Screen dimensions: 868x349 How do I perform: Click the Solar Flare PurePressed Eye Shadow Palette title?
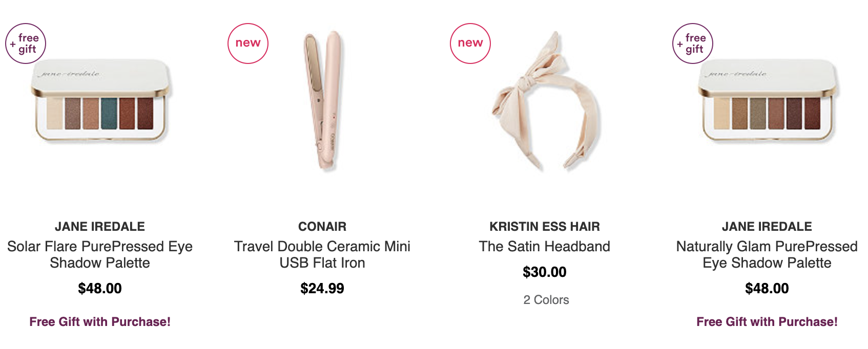click(100, 254)
